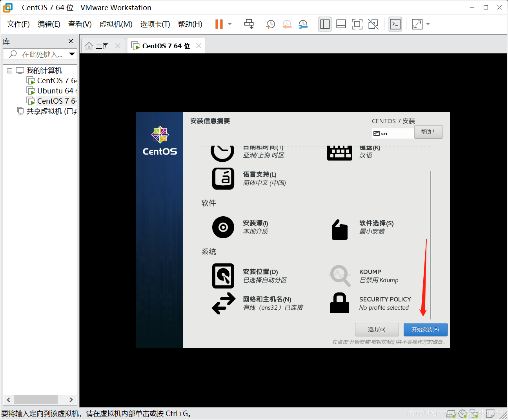Select the highlighted CentOS 7 64 entry

pos(51,101)
